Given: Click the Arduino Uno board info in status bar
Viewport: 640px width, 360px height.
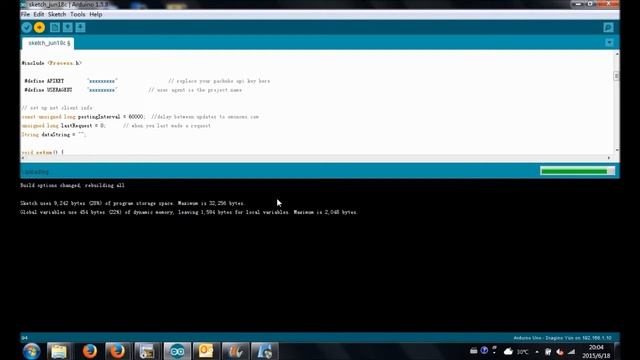Looking at the screenshot, I should pyautogui.click(x=562, y=338).
